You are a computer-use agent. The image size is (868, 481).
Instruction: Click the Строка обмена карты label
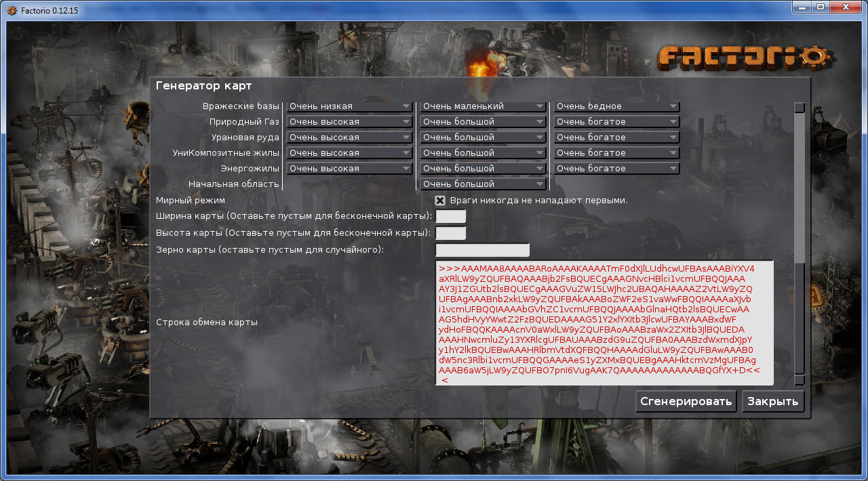click(207, 322)
